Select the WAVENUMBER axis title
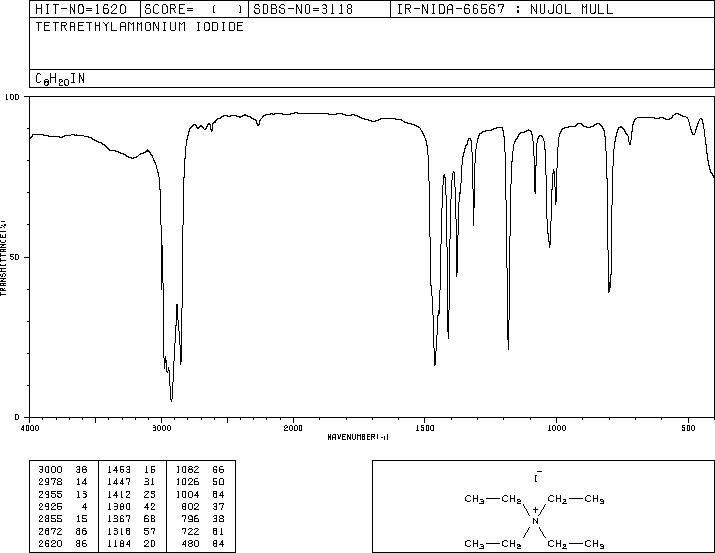The image size is (715, 553). [358, 437]
